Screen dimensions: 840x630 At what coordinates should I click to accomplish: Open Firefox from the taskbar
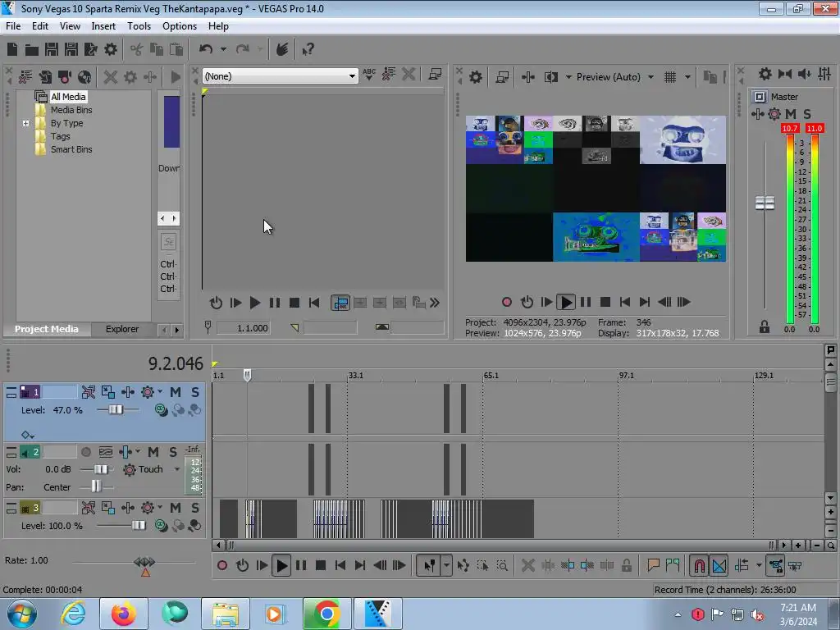[x=123, y=614]
